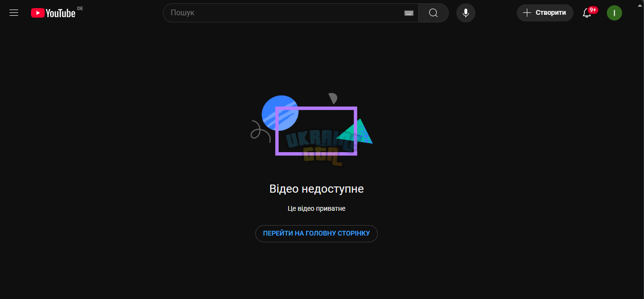Viewport: 644px width, 299px height.
Task: Click the Відео недоступне heading
Action: pos(316,189)
